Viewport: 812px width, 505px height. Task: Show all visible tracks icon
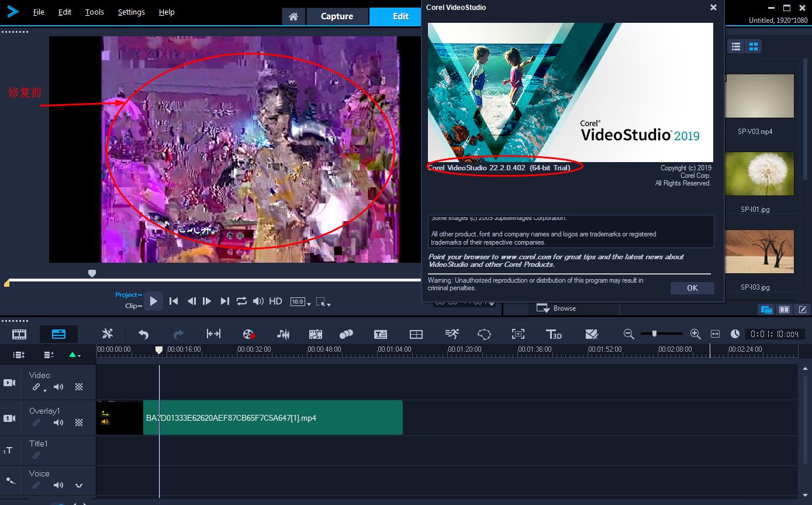point(19,355)
